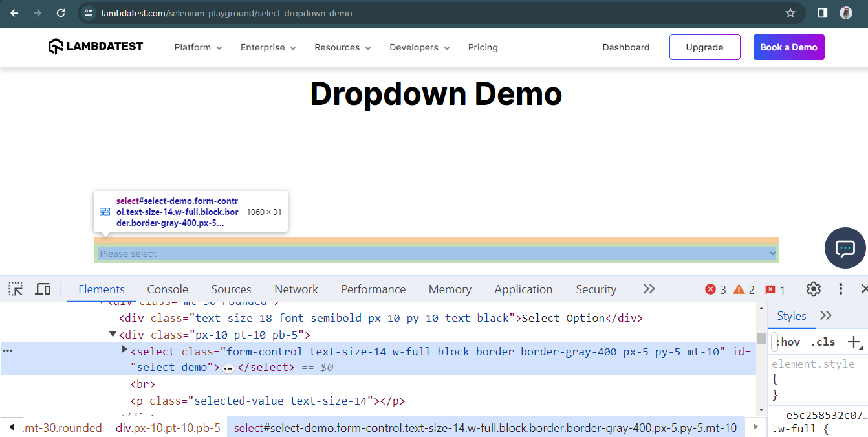The width and height of the screenshot is (868, 437).
Task: Open DevTools three-dot customize menu
Action: pyautogui.click(x=840, y=289)
